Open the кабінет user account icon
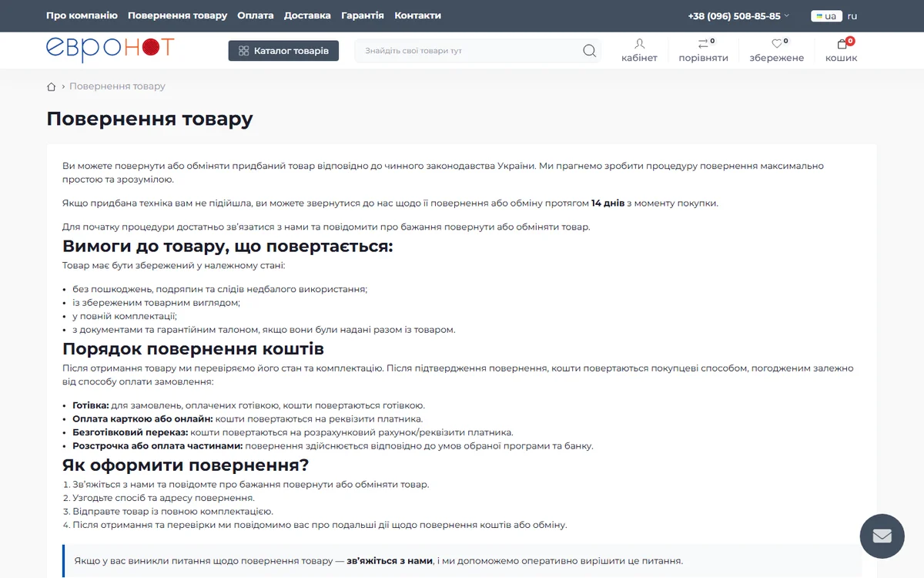The width and height of the screenshot is (924, 578). coord(639,51)
